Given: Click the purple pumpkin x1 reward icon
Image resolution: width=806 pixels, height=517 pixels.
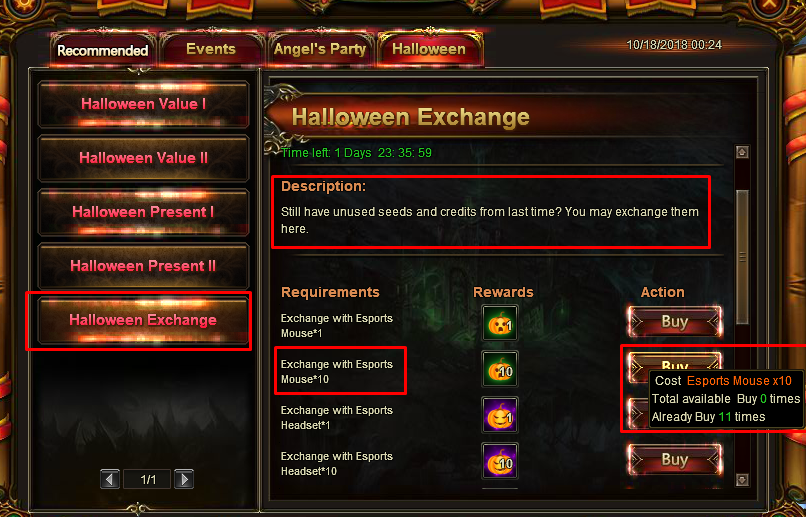Looking at the screenshot, I should click(x=500, y=415).
